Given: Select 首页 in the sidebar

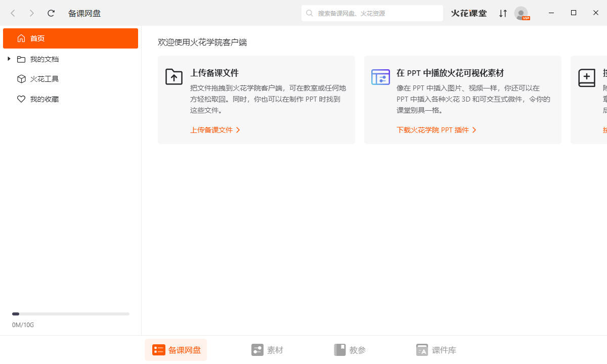Looking at the screenshot, I should 70,38.
